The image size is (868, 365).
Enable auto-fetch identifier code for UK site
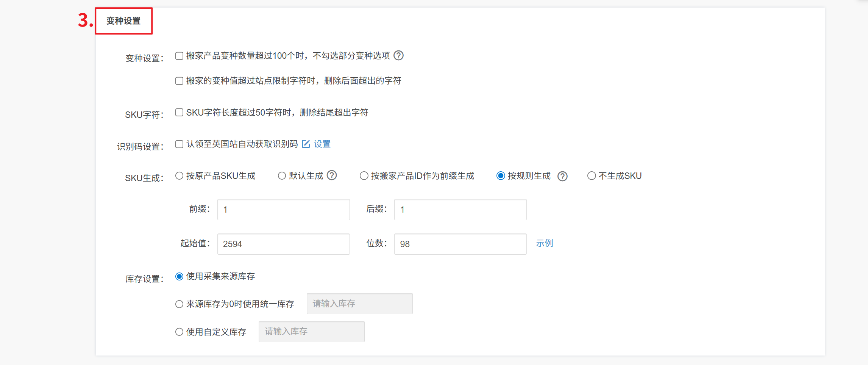tap(180, 144)
